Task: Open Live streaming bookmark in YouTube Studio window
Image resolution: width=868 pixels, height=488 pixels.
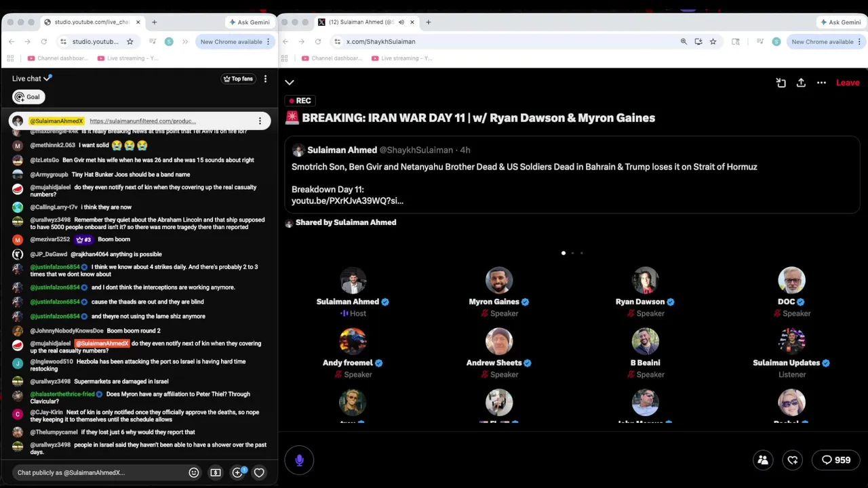Action: click(128, 58)
